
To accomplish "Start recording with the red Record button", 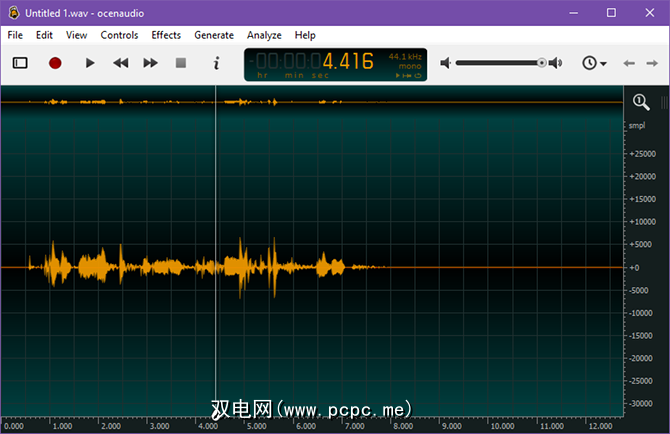I will (x=55, y=63).
